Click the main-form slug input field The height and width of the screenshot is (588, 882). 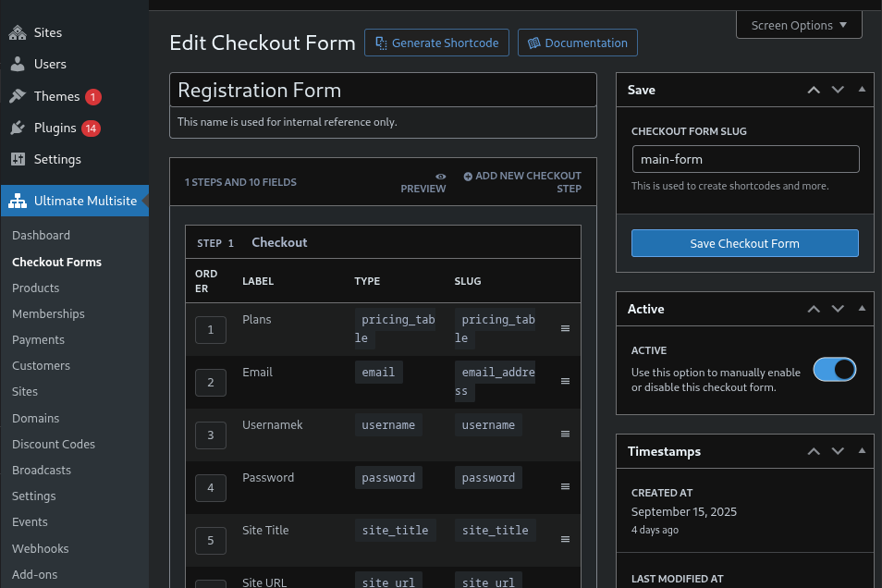point(745,159)
